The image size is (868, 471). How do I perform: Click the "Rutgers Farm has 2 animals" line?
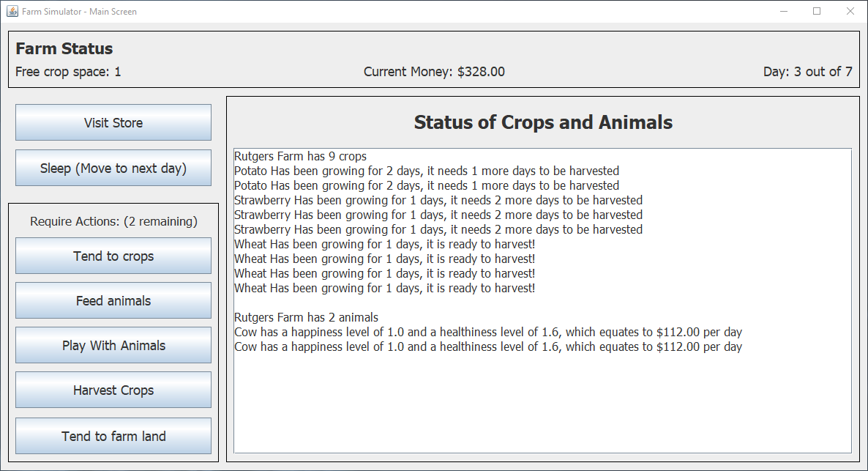[x=306, y=317]
